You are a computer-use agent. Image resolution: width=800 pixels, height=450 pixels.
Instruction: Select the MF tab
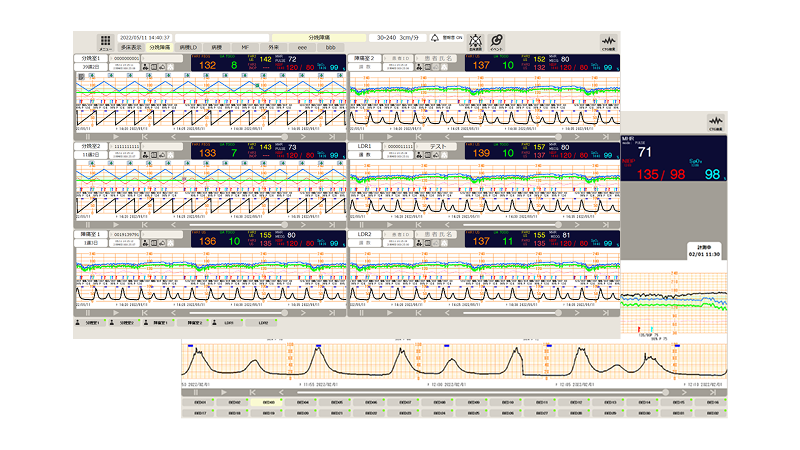click(x=245, y=47)
